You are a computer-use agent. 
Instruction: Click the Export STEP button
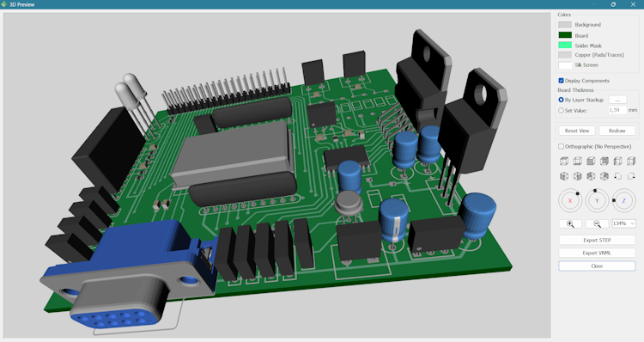click(597, 240)
